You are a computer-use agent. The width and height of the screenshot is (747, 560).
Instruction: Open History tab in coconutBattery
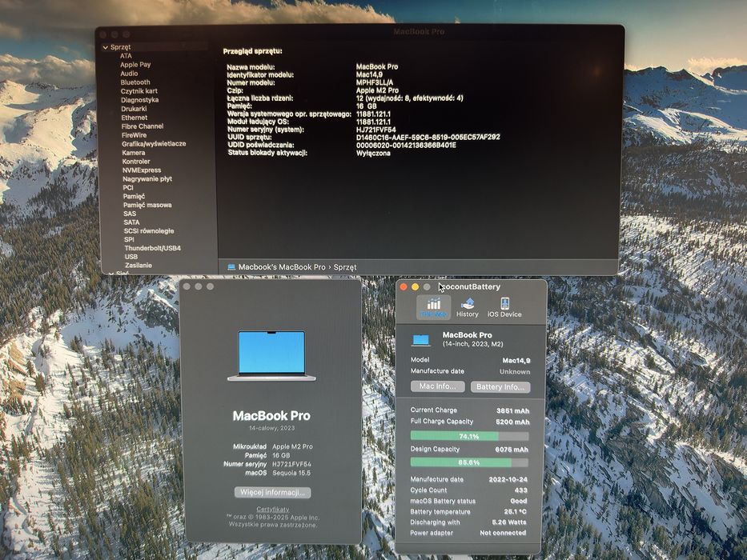click(468, 308)
